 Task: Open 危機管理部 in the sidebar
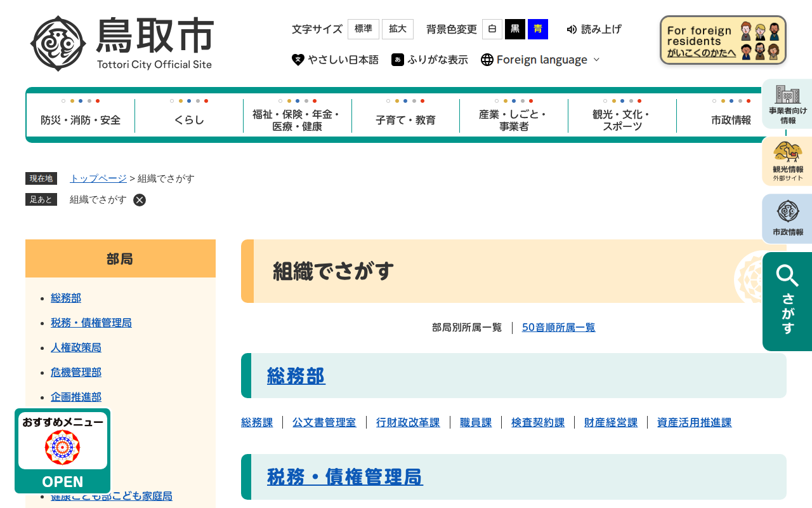76,372
